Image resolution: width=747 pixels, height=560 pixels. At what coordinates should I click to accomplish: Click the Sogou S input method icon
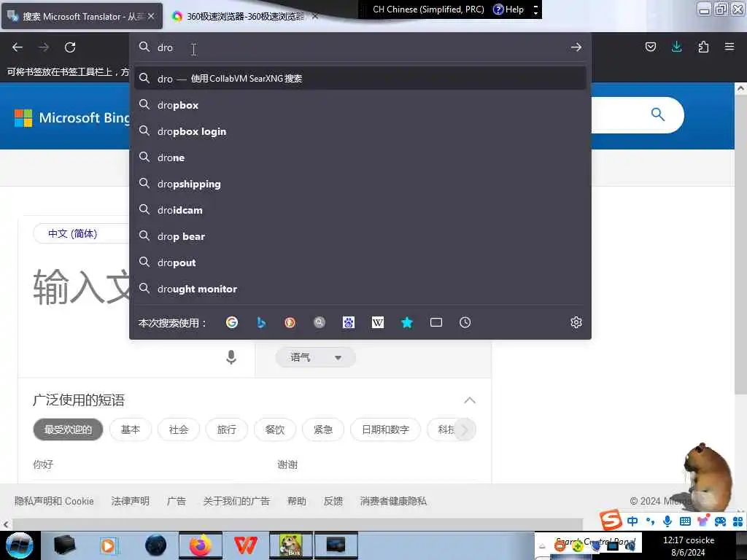click(x=611, y=519)
